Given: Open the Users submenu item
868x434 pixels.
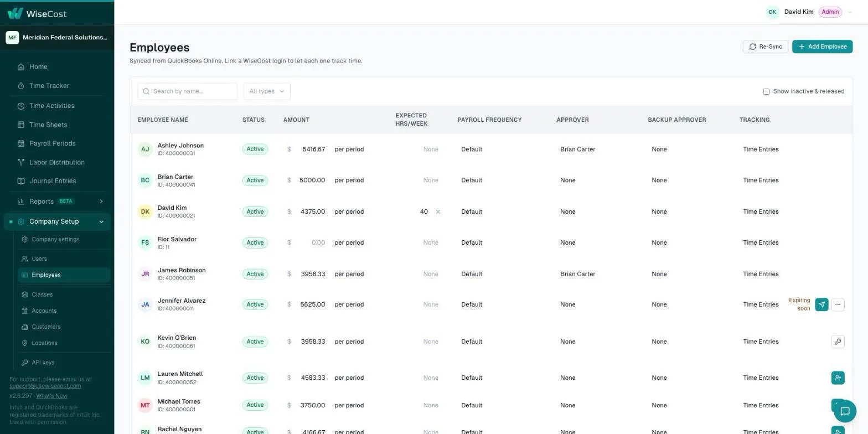Looking at the screenshot, I should (x=39, y=259).
